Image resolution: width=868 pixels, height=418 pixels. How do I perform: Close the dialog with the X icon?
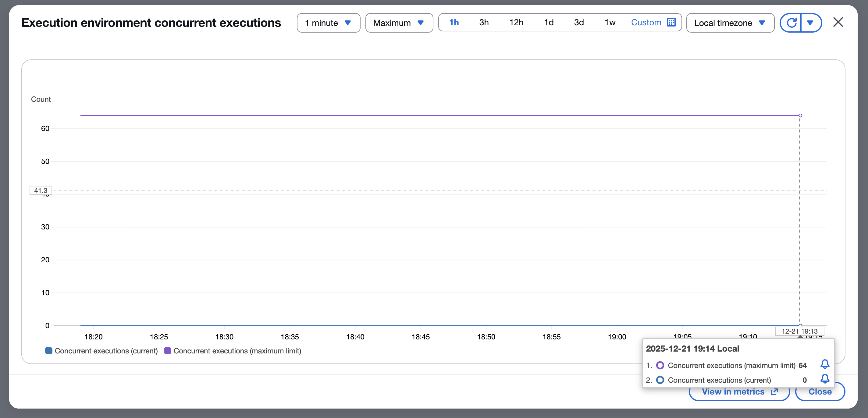(x=838, y=23)
